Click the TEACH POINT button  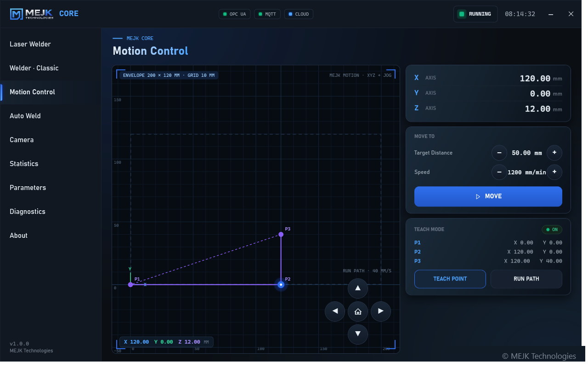tap(450, 279)
